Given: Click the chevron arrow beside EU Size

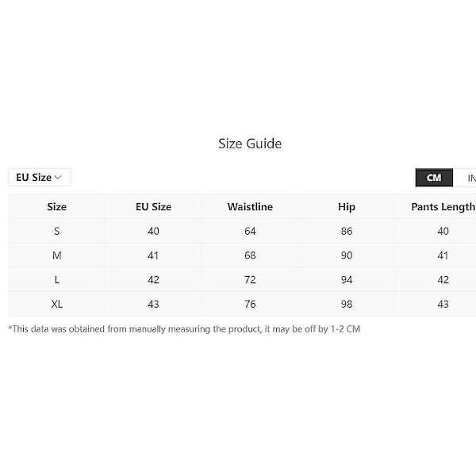Looking at the screenshot, I should point(58,177).
